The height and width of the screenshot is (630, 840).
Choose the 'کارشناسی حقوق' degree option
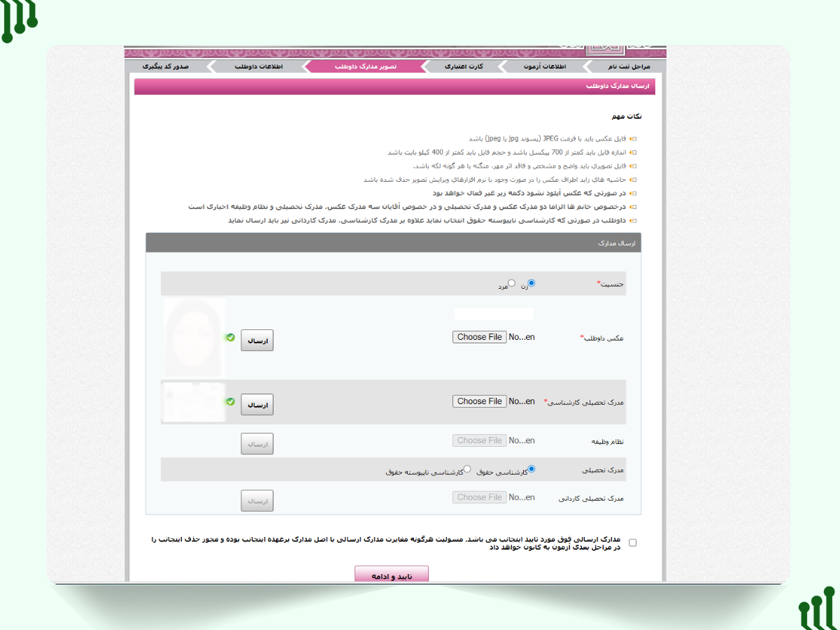coord(532,468)
